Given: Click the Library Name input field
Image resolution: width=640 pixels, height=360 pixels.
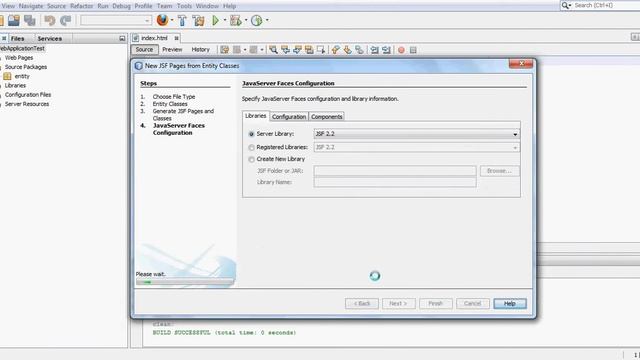Looking at the screenshot, I should click(x=395, y=182).
